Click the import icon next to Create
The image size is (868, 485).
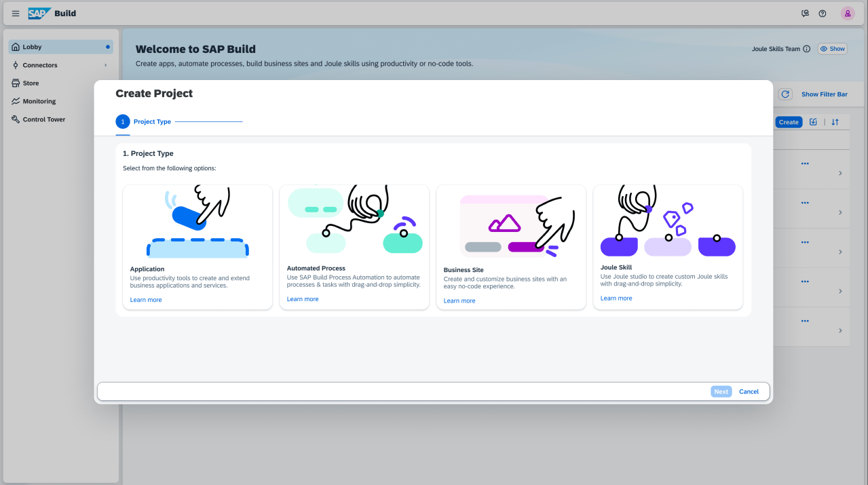click(x=813, y=122)
